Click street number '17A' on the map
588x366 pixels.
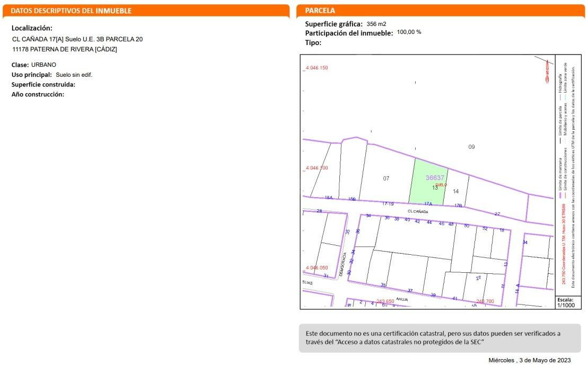(428, 204)
